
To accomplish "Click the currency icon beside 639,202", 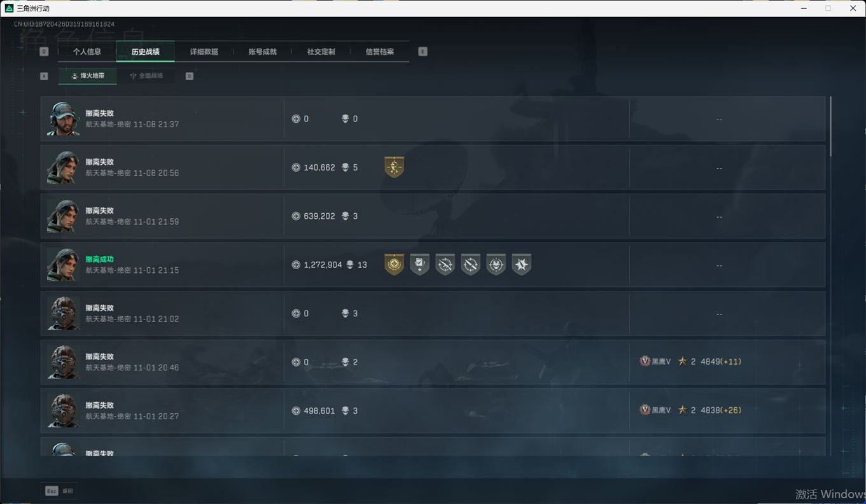I will pos(296,216).
